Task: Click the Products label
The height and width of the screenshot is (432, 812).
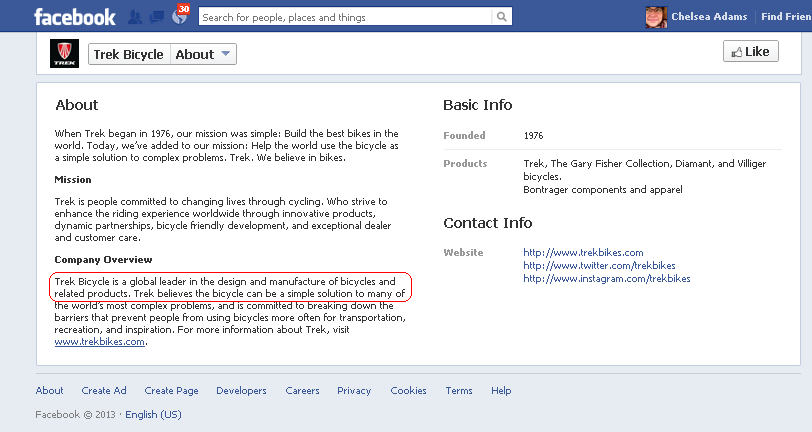Action: pos(465,163)
